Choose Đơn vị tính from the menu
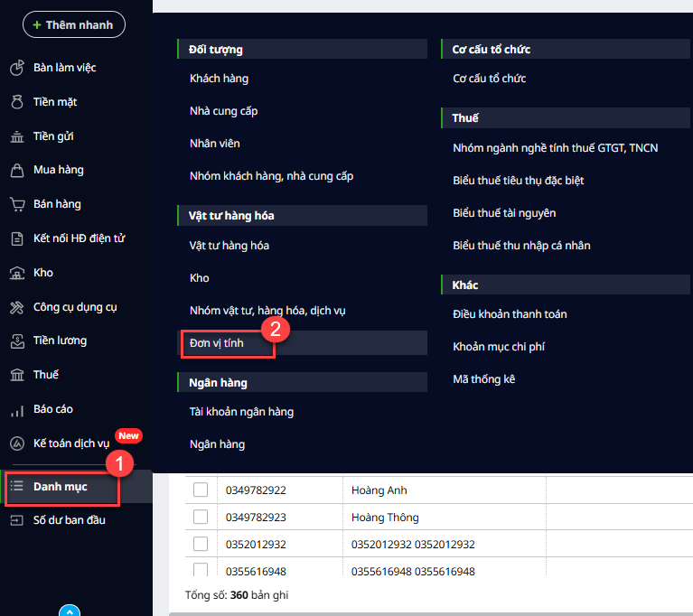The width and height of the screenshot is (693, 616). (217, 343)
